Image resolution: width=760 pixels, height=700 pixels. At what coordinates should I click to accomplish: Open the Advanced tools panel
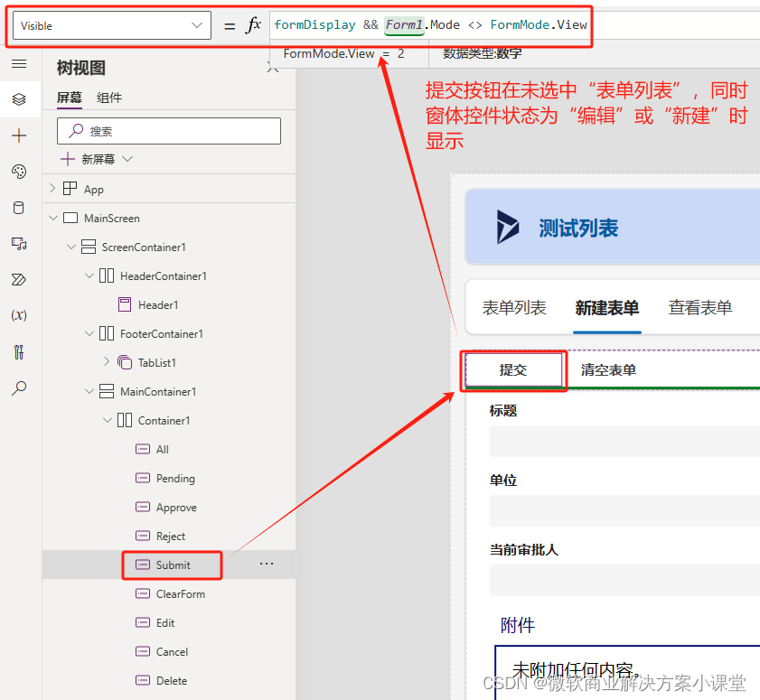tap(18, 351)
